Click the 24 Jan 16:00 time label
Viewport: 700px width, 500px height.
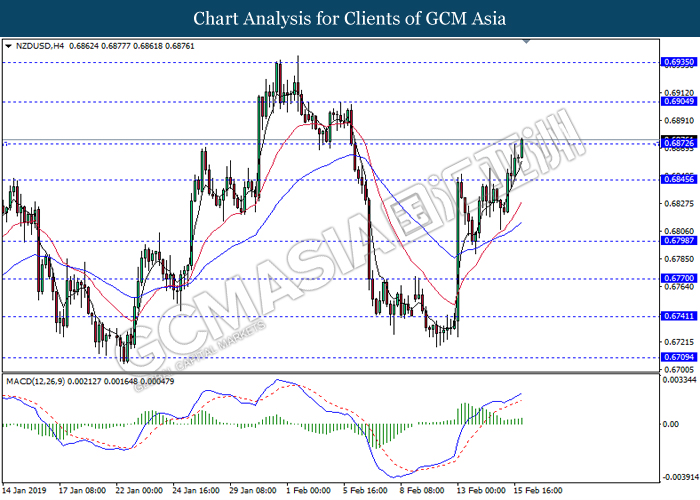[x=196, y=491]
